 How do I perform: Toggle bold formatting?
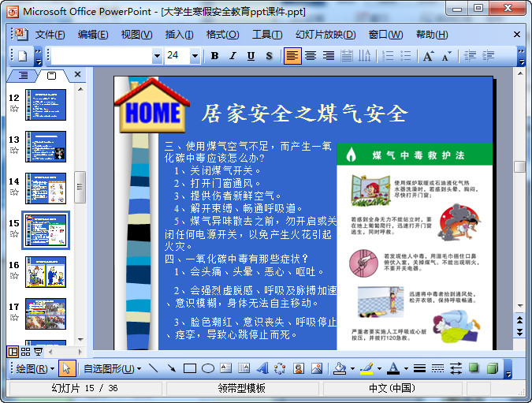[x=214, y=56]
